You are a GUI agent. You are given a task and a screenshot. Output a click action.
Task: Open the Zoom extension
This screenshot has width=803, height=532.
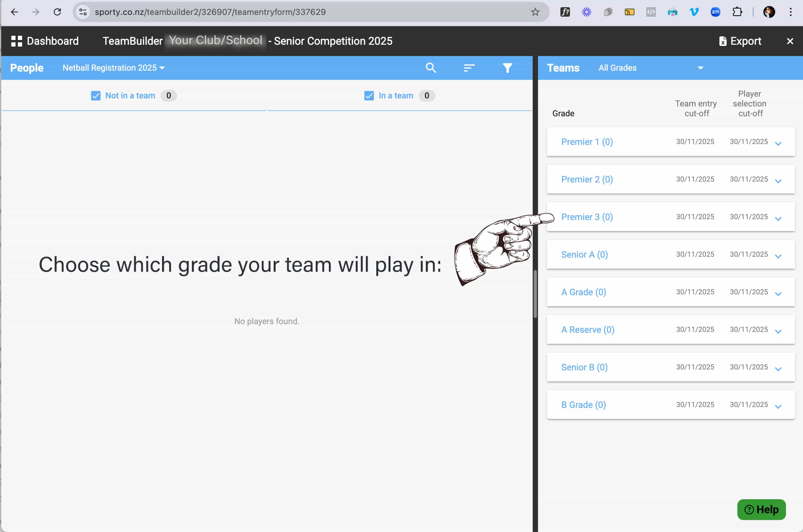[715, 12]
